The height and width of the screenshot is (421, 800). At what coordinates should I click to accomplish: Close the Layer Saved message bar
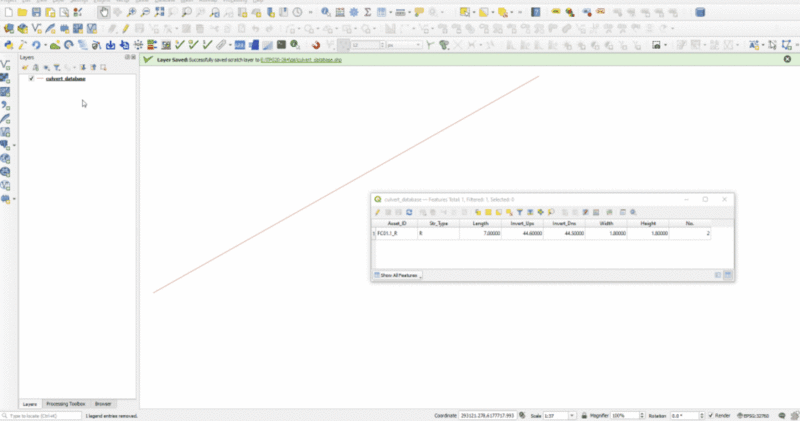point(787,60)
